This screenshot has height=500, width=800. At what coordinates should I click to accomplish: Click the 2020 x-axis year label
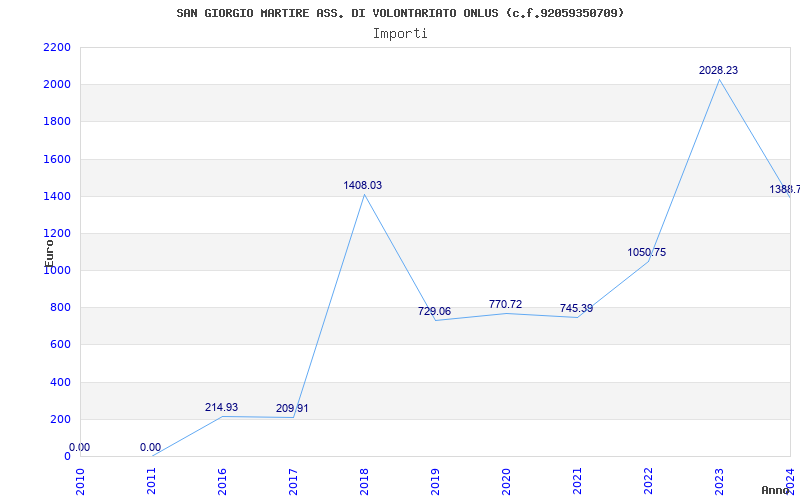click(506, 482)
